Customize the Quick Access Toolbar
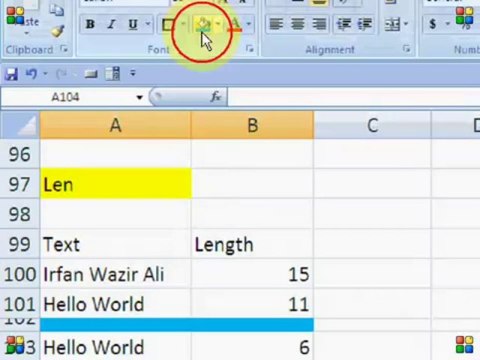This screenshot has width=480, height=360. coord(133,73)
